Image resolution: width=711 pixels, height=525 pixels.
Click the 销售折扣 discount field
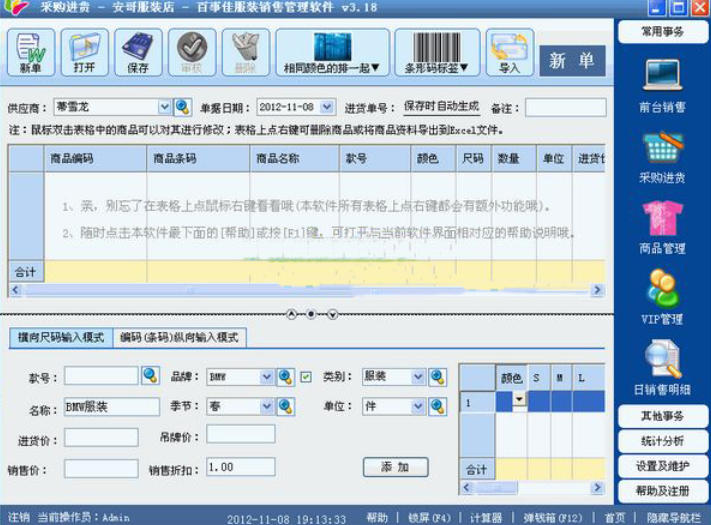(x=240, y=467)
